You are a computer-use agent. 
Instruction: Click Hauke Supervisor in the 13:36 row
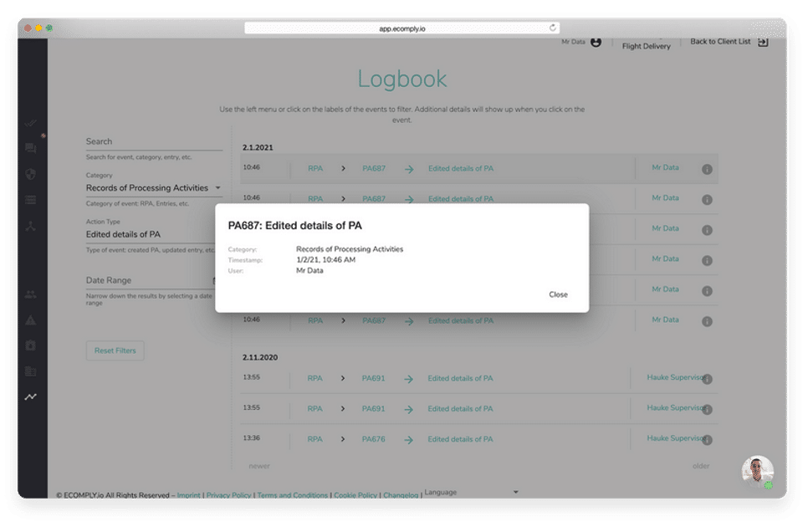pos(675,438)
